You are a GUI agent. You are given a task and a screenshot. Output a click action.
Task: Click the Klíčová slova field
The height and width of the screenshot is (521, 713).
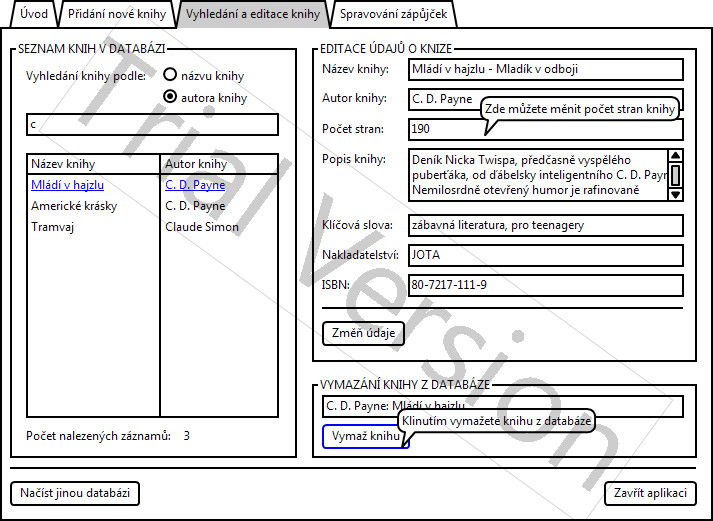pos(546,225)
